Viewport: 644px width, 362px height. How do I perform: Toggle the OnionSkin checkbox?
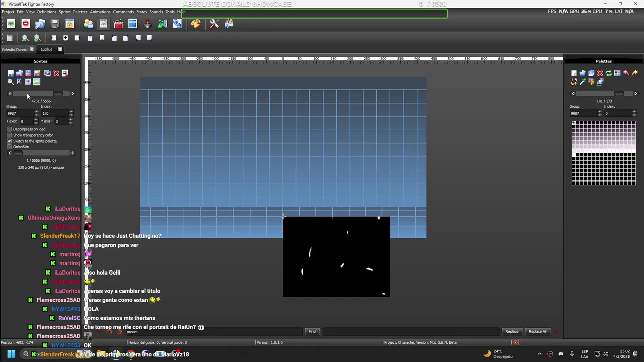(x=9, y=147)
